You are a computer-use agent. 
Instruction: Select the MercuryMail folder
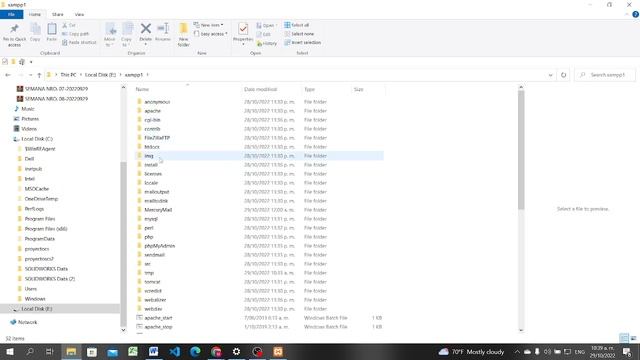pyautogui.click(x=158, y=210)
